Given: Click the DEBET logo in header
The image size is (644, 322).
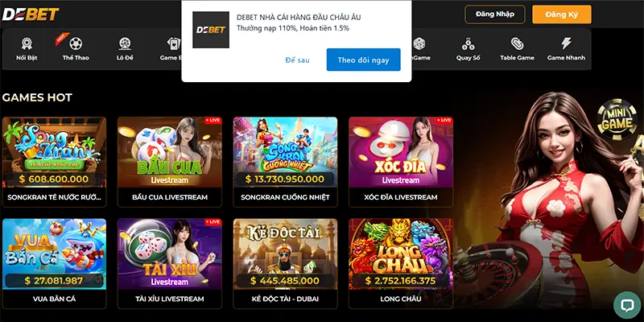Looking at the screenshot, I should click(x=31, y=14).
